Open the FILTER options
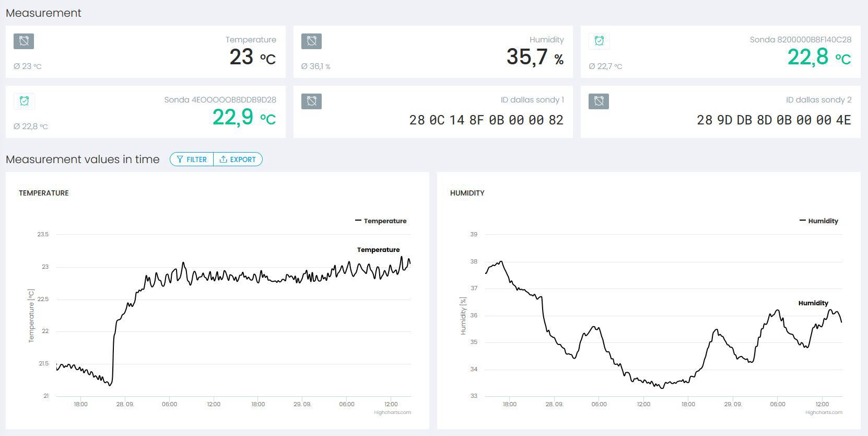Image resolution: width=868 pixels, height=436 pixels. (192, 159)
